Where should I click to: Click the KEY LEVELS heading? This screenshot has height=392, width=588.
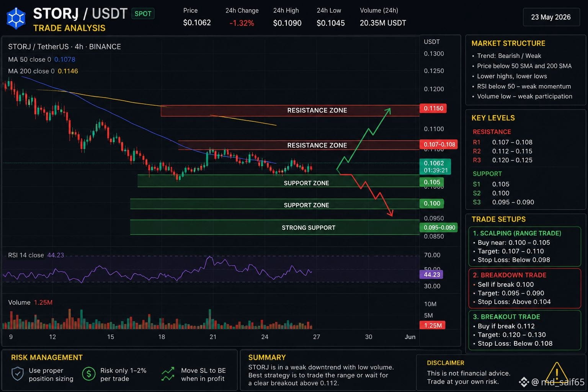pyautogui.click(x=493, y=118)
